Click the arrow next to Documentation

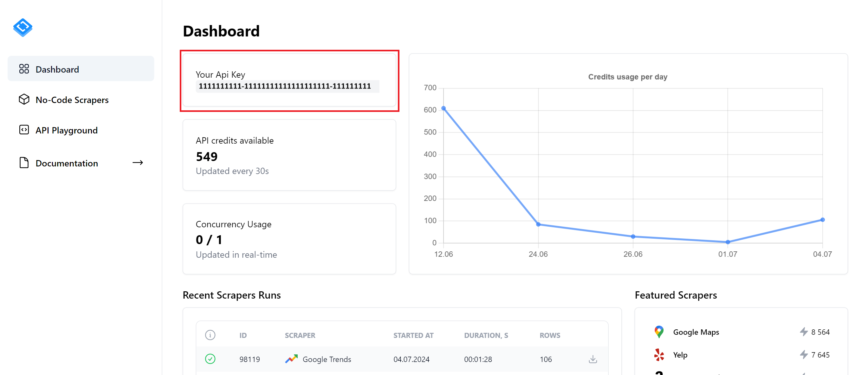pyautogui.click(x=138, y=163)
